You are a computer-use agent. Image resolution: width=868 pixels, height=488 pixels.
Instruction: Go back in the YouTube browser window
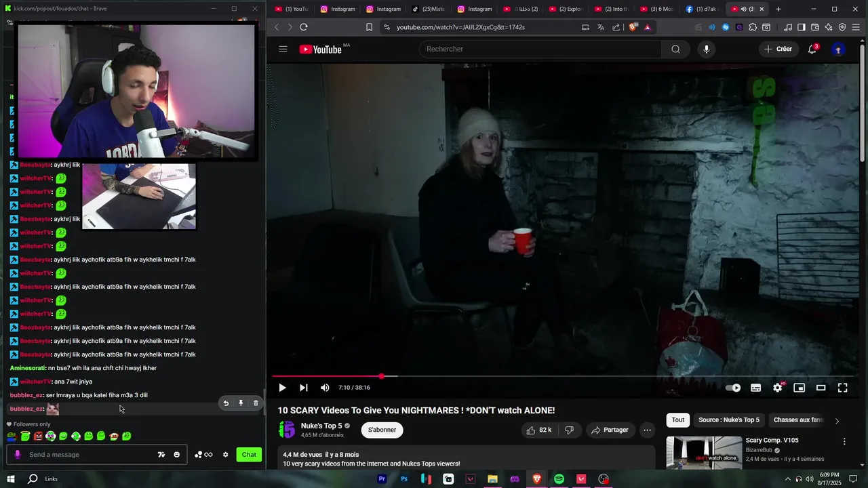click(277, 27)
